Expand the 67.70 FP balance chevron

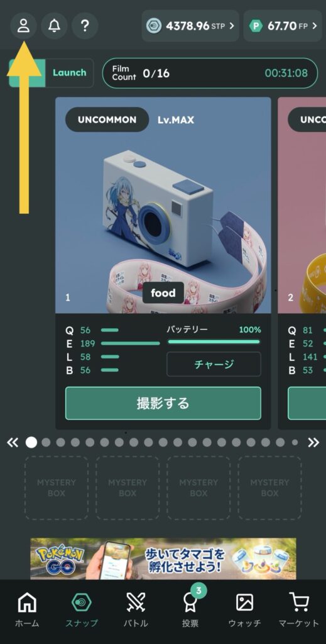click(315, 26)
